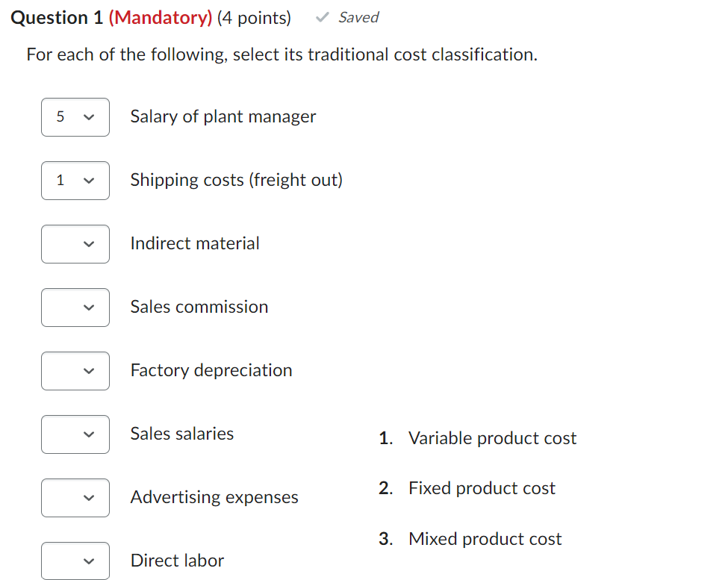
Task: Open dropdown for Salary of plant manager
Action: click(x=75, y=117)
